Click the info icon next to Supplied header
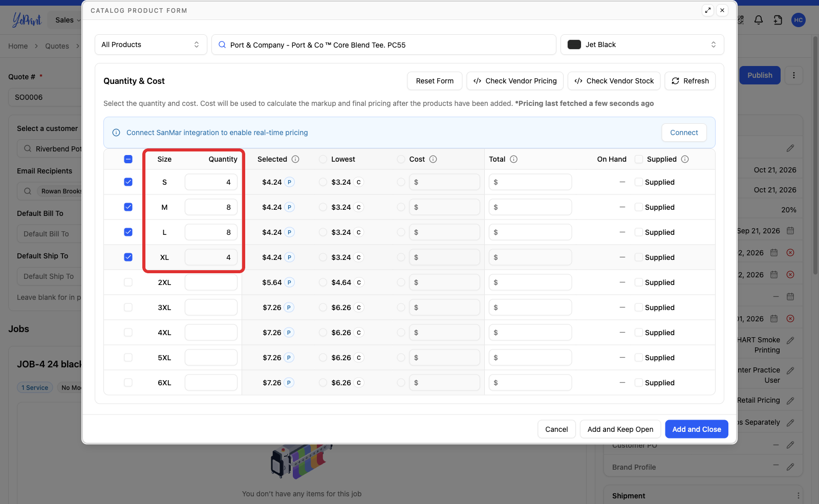 tap(685, 159)
